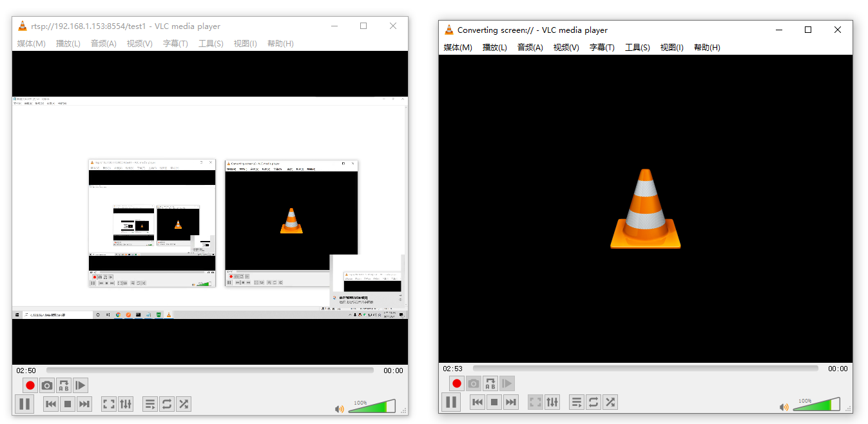Viewport: 868px width, 424px height.
Task: Open 字幕(T) menu in the Converting window
Action: pyautogui.click(x=602, y=48)
